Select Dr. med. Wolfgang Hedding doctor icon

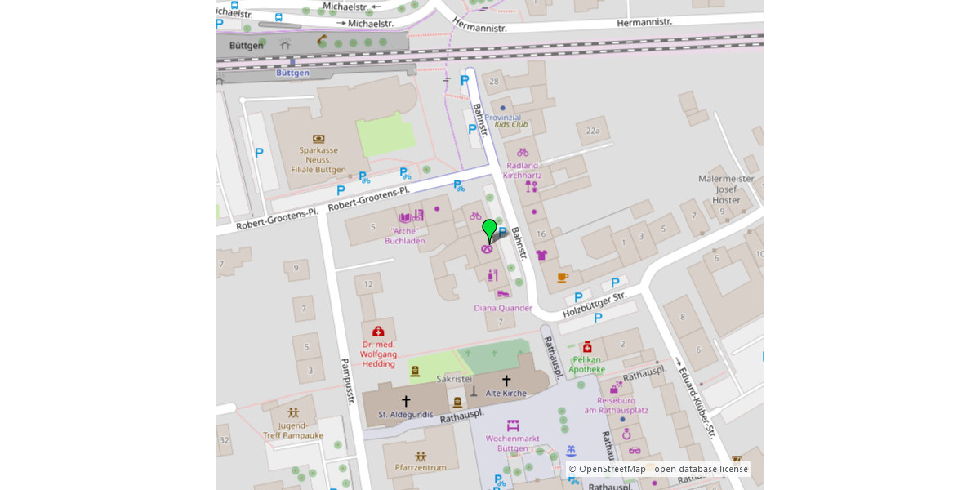[378, 332]
